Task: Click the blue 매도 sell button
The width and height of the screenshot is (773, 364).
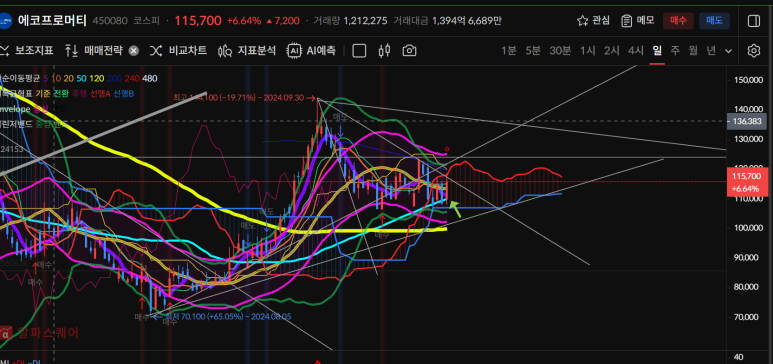Action: coord(714,21)
